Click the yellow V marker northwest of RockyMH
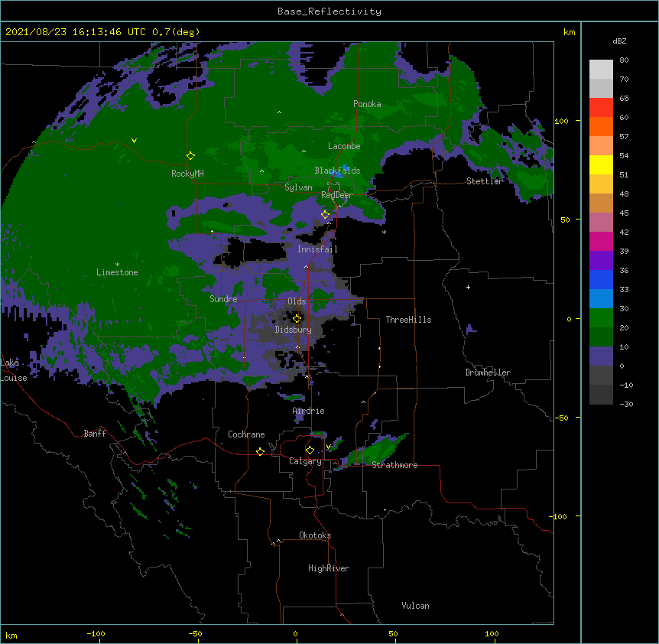659x644 pixels. pos(134,141)
